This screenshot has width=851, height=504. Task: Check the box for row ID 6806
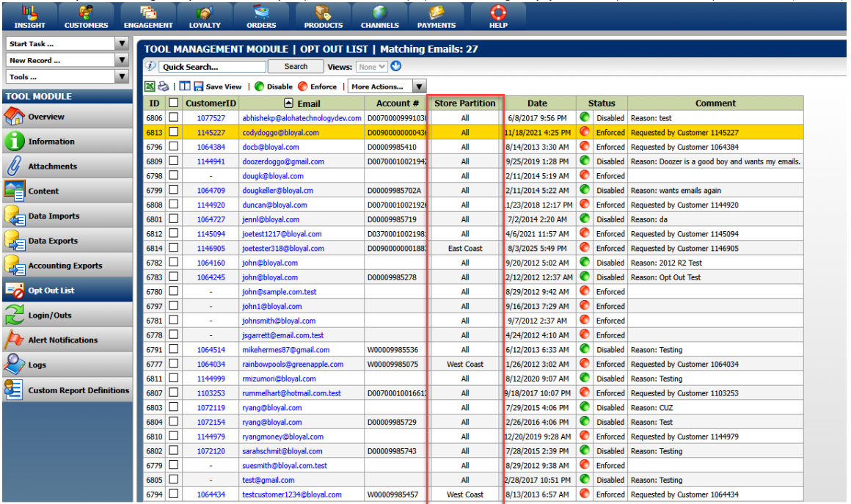click(x=174, y=118)
